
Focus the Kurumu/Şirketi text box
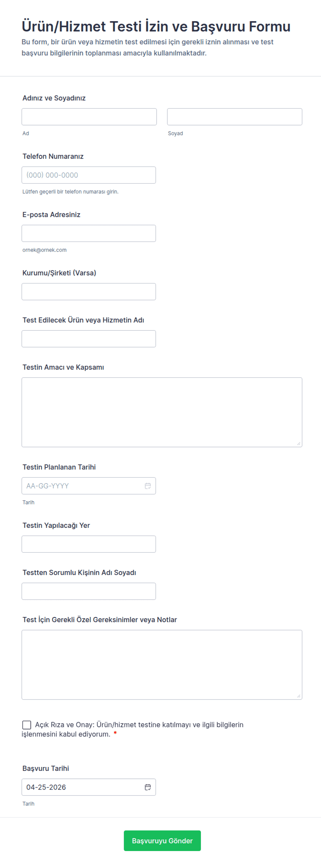click(89, 292)
